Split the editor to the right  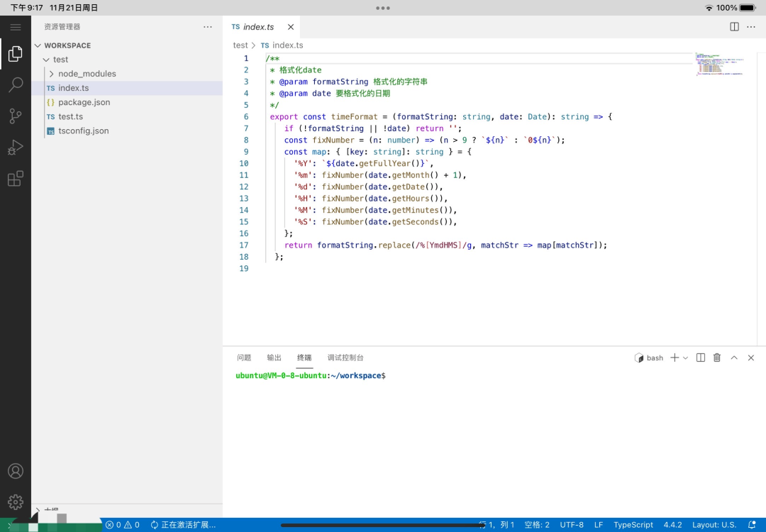click(x=734, y=27)
